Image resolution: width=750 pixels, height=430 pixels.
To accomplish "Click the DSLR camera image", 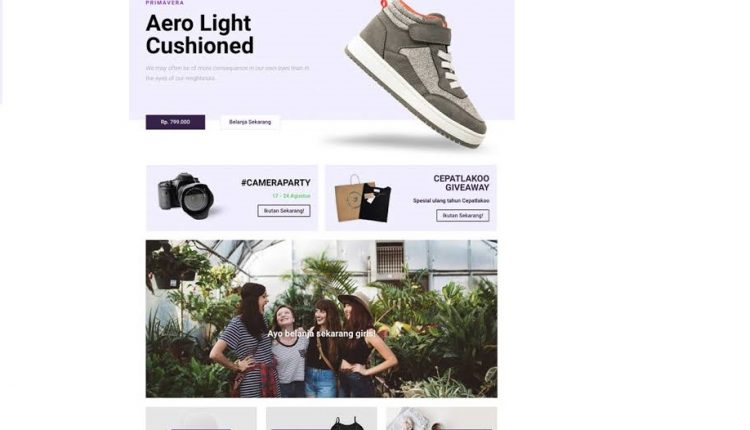I will (x=187, y=196).
